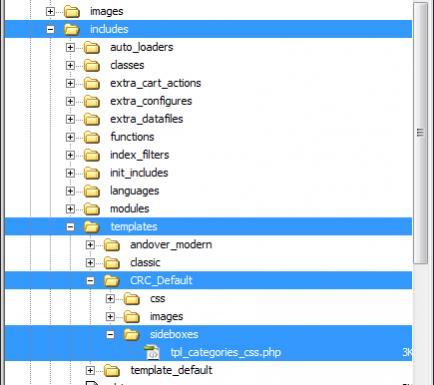Screen dimensions: 434x385
Task: Click the open templates folder icon
Action: [91, 227]
